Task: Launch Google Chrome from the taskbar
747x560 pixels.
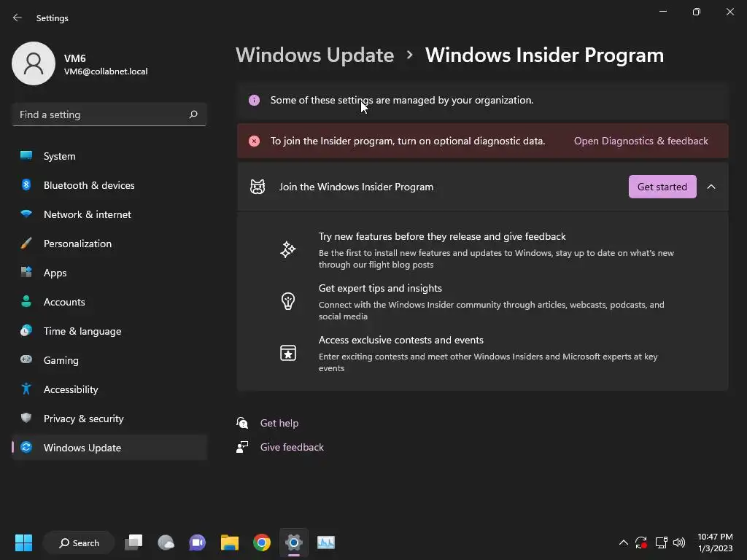Action: coord(262,542)
